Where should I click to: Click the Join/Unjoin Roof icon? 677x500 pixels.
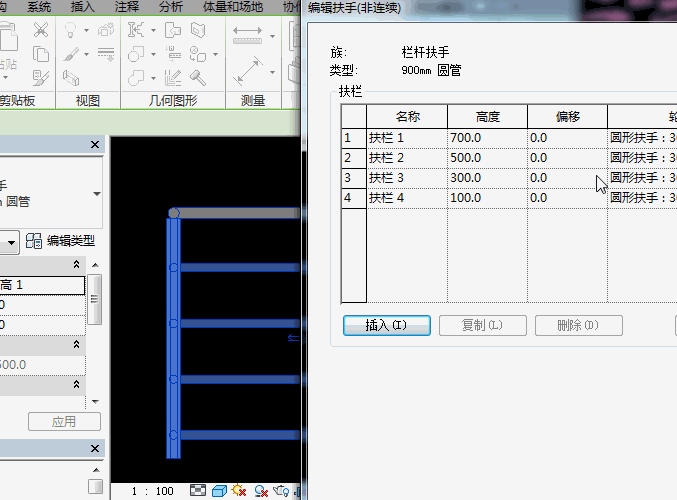tap(173, 30)
